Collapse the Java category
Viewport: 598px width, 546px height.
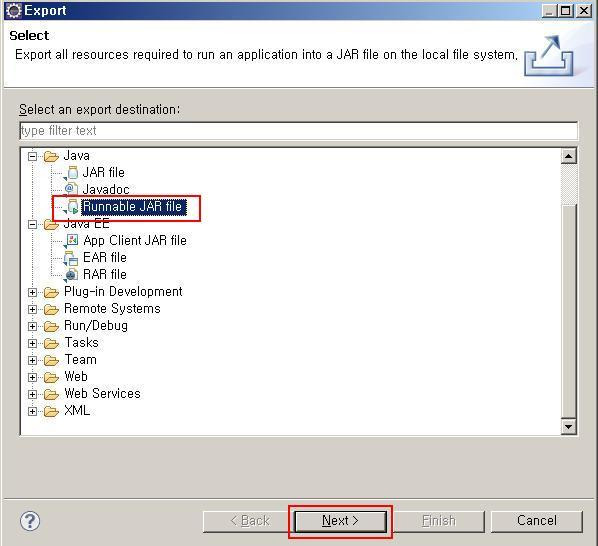pos(33,156)
